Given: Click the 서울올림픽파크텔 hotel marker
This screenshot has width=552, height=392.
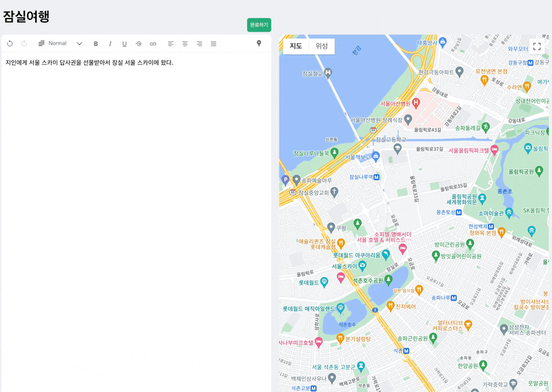Looking at the screenshot, I should pos(495,150).
